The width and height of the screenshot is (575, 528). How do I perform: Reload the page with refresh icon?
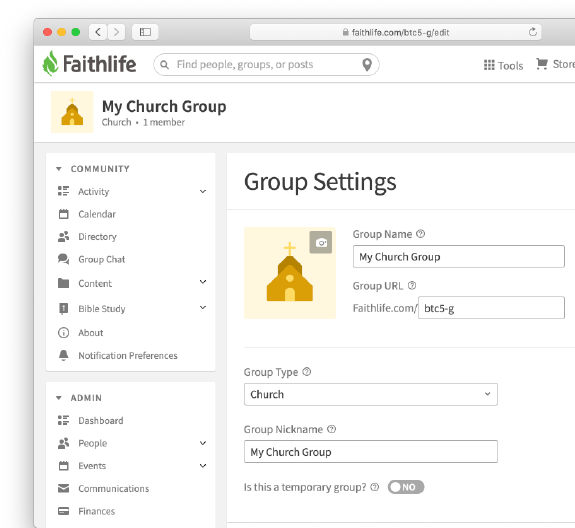[533, 32]
